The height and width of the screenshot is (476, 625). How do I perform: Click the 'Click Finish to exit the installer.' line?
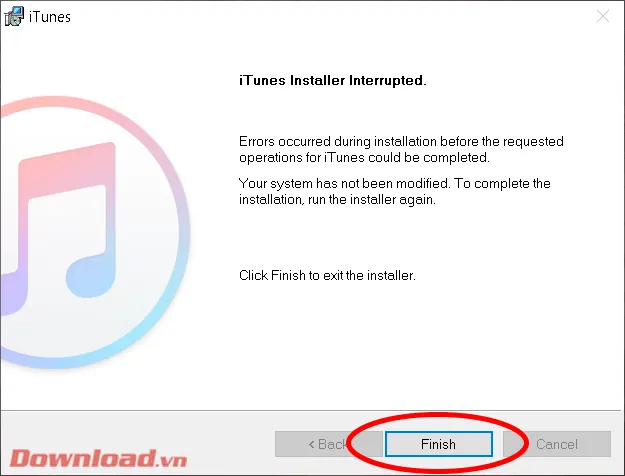327,275
